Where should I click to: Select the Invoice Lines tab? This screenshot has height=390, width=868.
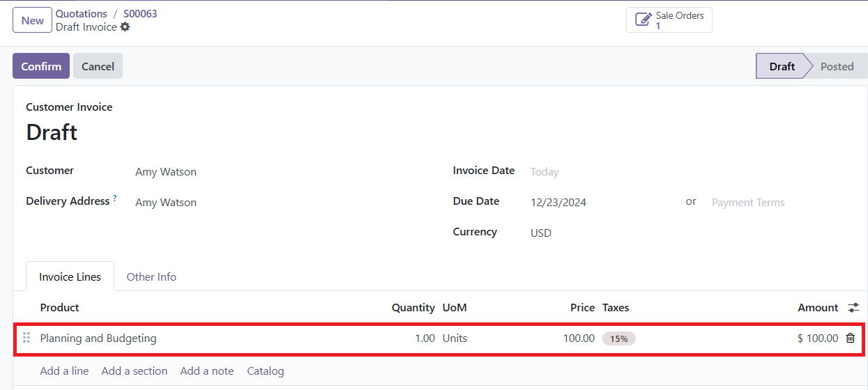point(70,276)
